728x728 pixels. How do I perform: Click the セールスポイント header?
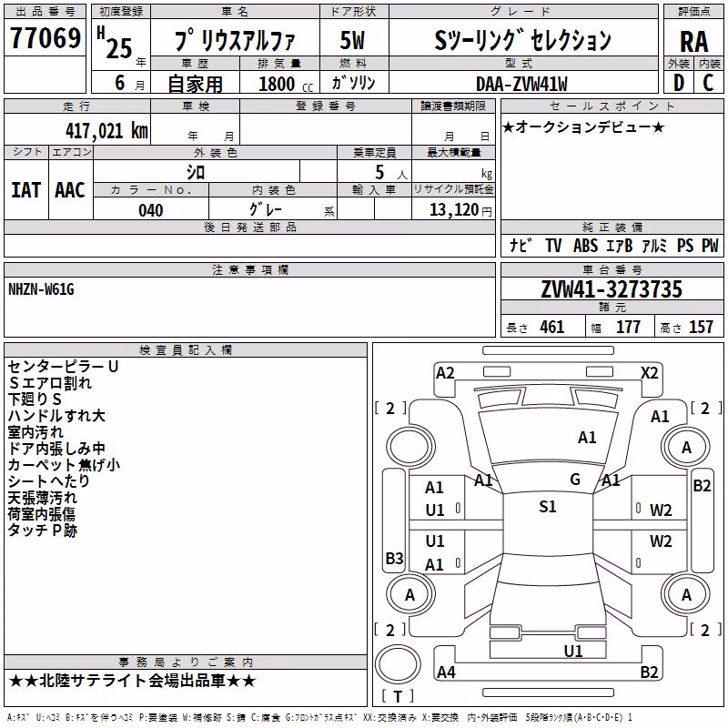tap(612, 106)
